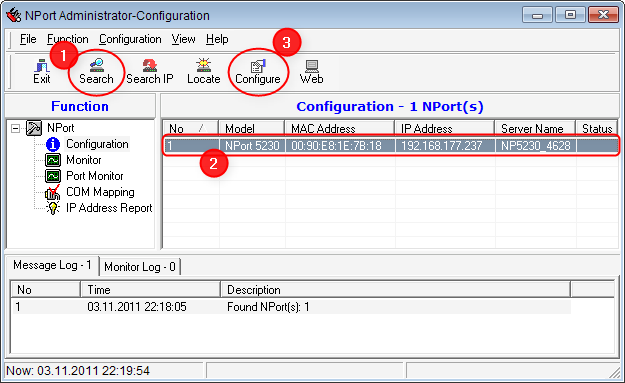Screen dimensions: 625x383
Task: Click the Exit toolbar icon
Action: click(41, 71)
